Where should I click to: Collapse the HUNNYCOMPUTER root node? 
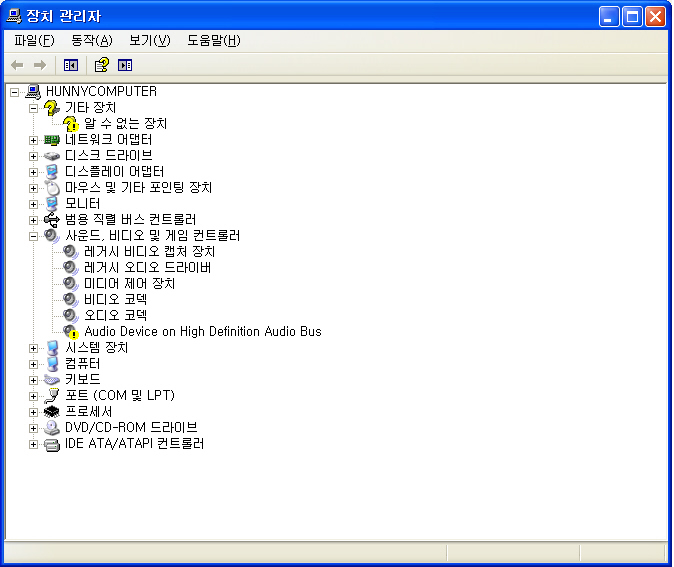tap(15, 92)
